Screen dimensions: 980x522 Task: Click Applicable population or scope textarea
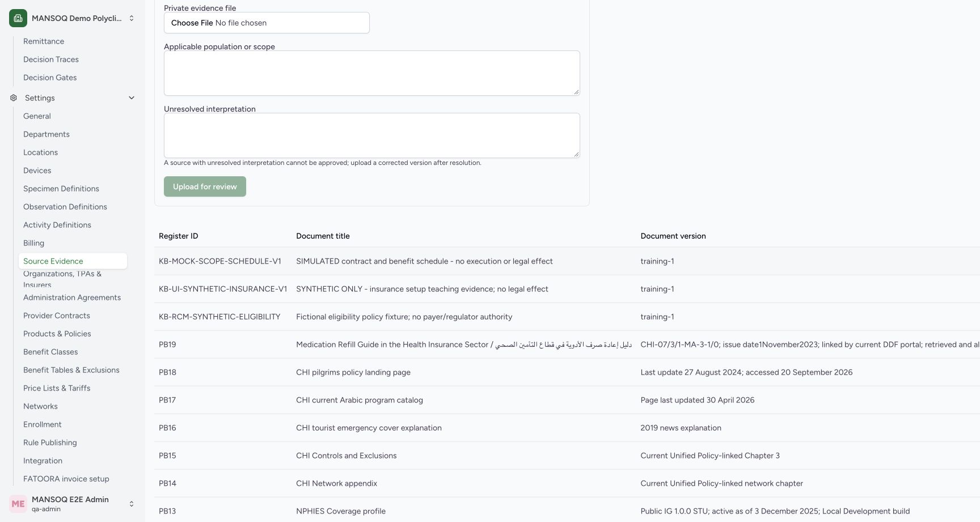[x=372, y=73]
